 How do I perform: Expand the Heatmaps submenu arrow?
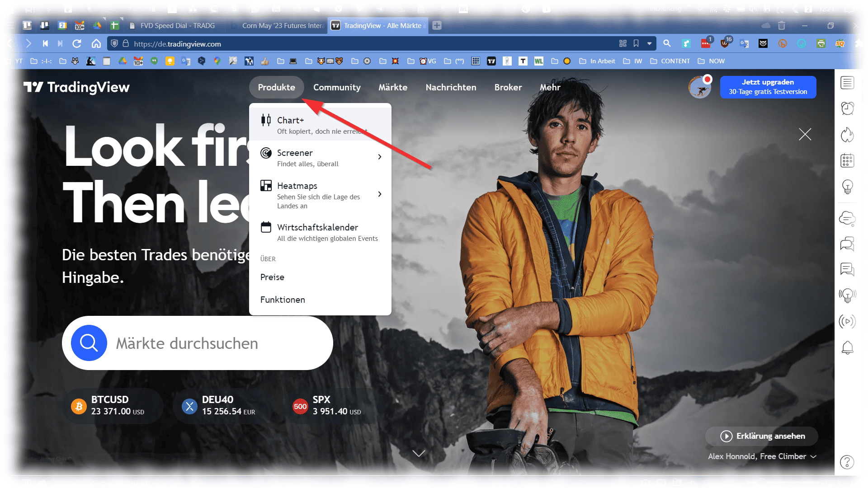380,194
